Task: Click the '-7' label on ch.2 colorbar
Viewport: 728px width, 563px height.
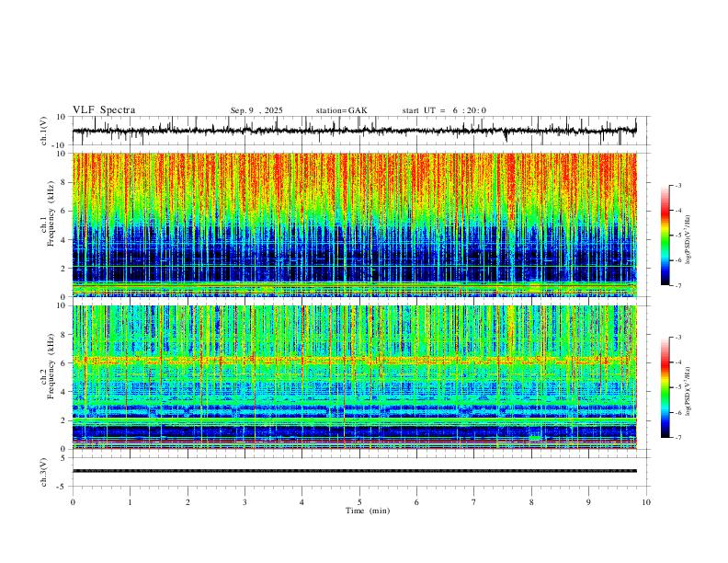Action: click(677, 438)
